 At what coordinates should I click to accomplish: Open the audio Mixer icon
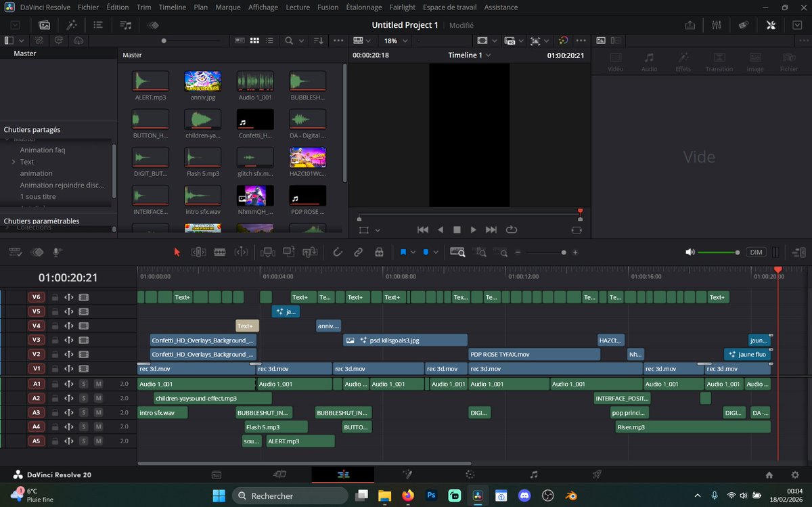[x=717, y=24]
